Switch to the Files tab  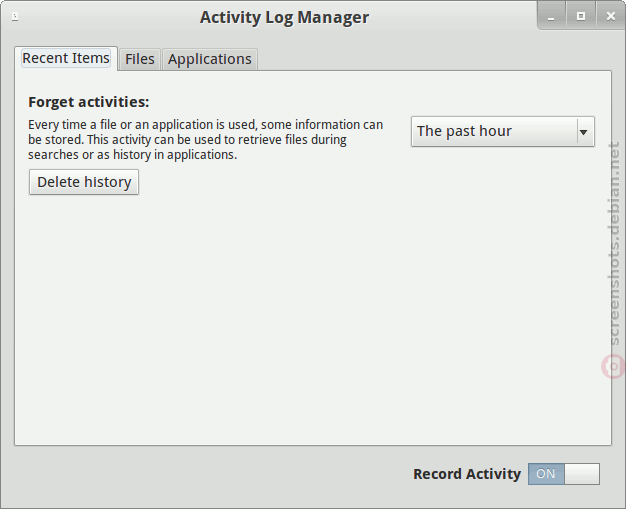click(x=140, y=59)
